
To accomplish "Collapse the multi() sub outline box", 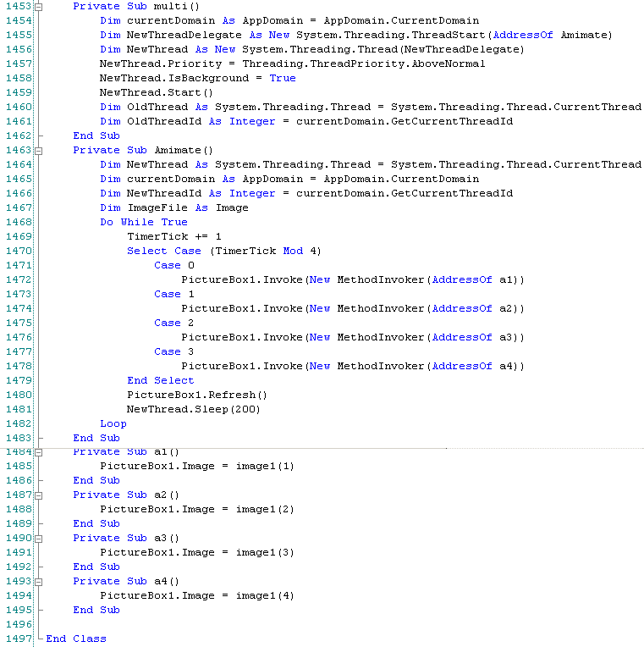I will point(38,7).
